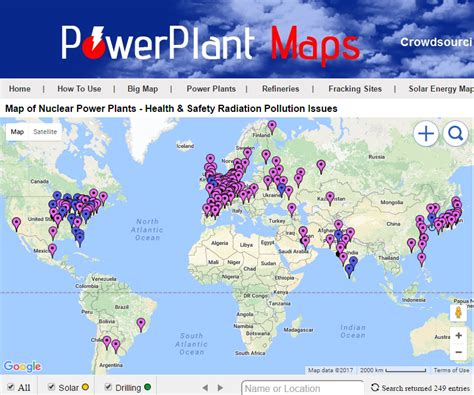Viewport: 474px width, 395px height.
Task: Go to next results with right arrow
Action: pyautogui.click(x=220, y=388)
